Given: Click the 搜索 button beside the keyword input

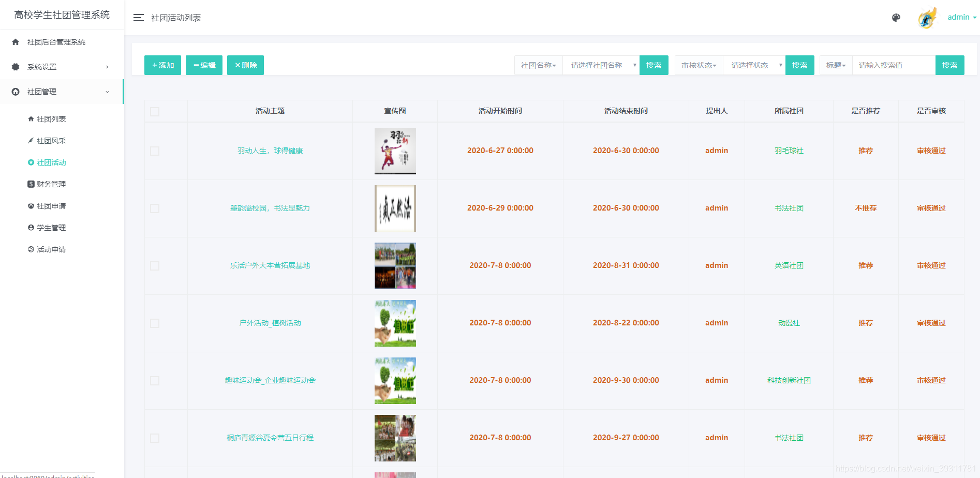Looking at the screenshot, I should (x=950, y=65).
